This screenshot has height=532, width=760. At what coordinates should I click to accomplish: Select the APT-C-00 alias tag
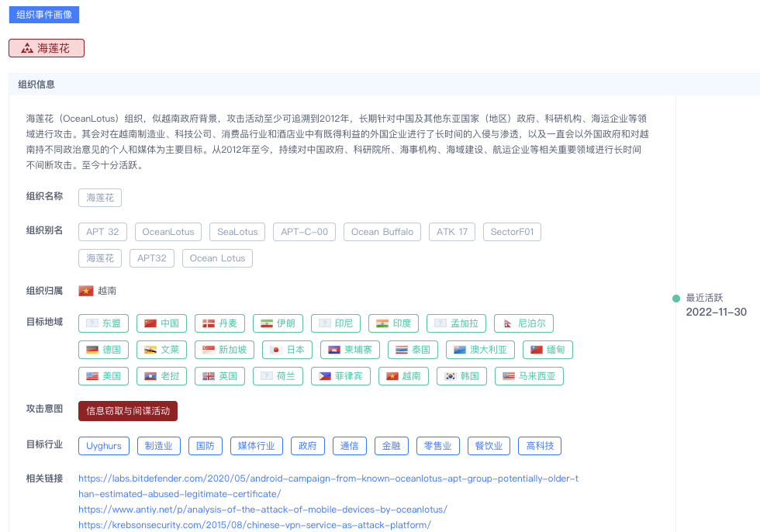(304, 232)
